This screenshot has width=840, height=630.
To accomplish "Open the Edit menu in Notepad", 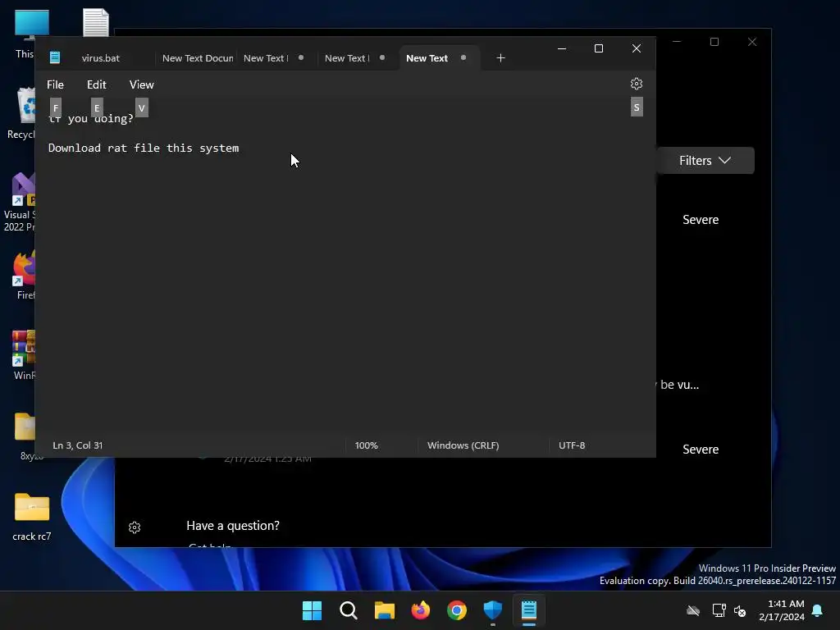I will pyautogui.click(x=97, y=84).
